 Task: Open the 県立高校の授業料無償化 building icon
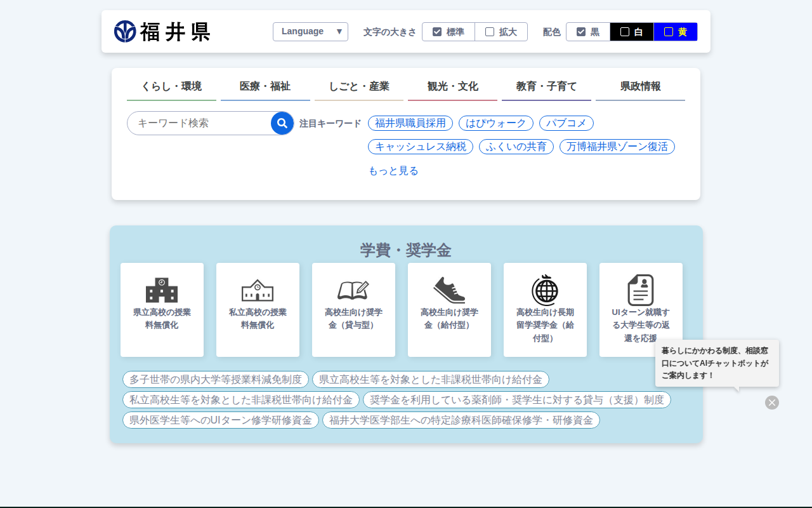coord(162,291)
